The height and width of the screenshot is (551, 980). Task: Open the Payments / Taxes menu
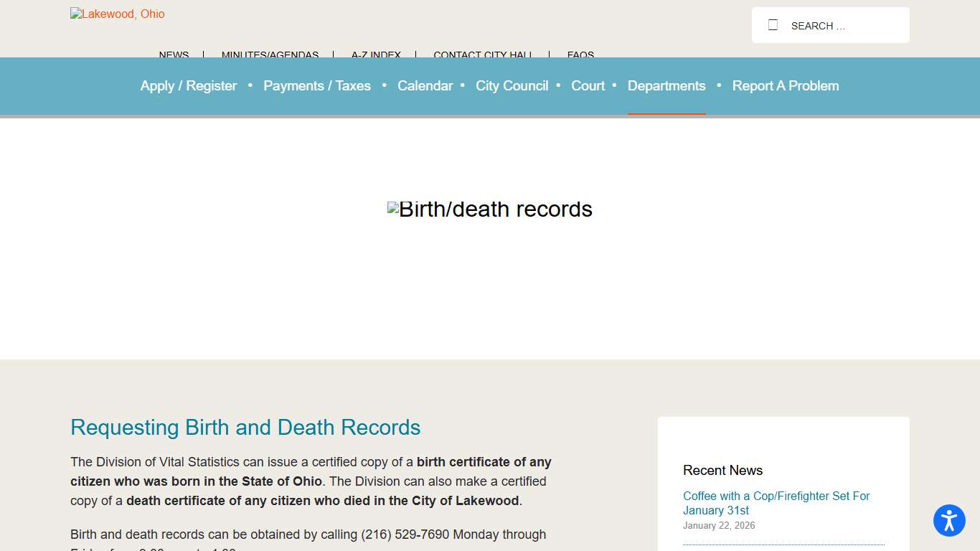(317, 86)
